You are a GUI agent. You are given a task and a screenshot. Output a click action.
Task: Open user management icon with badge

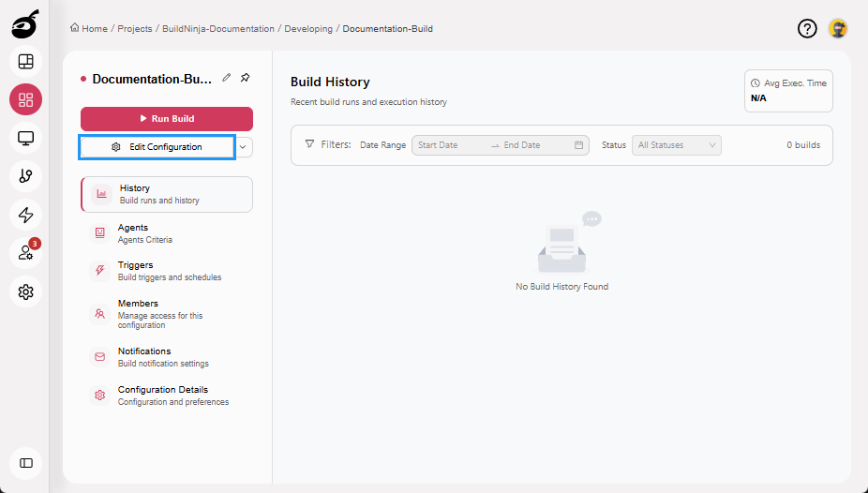tap(25, 253)
